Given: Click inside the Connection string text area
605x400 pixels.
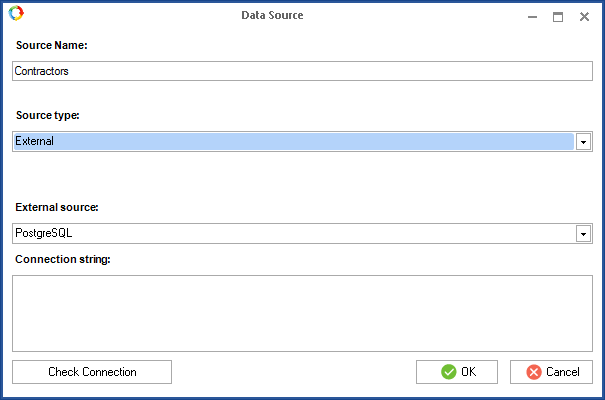Looking at the screenshot, I should [302, 313].
